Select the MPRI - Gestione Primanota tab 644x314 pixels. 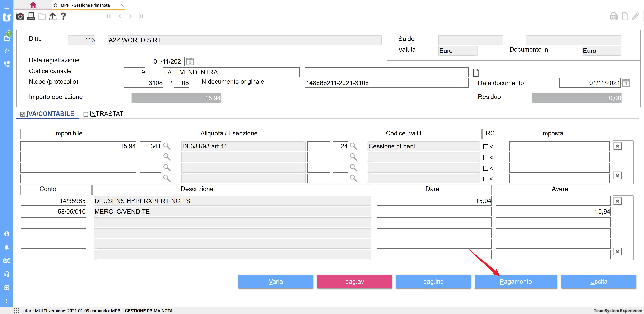tap(85, 5)
